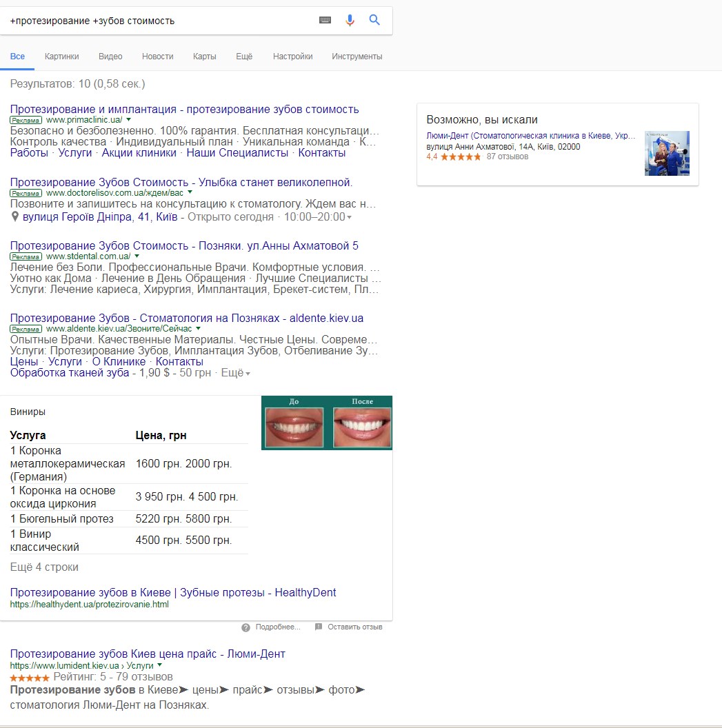Open the on-screen keyboard icon

click(325, 20)
